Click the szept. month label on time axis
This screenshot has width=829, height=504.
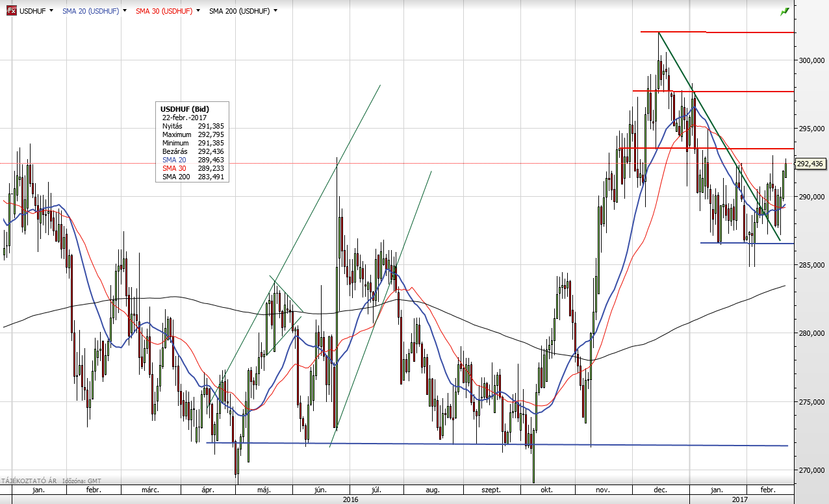click(491, 490)
